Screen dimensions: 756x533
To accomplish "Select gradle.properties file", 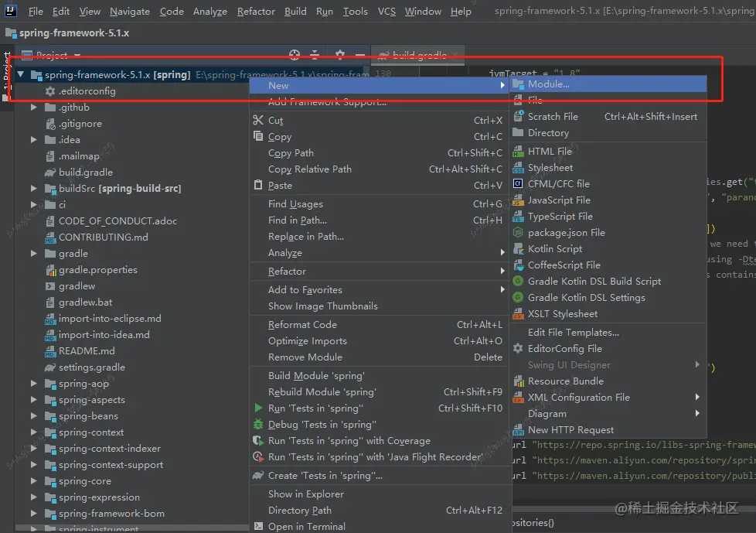I will [x=98, y=270].
